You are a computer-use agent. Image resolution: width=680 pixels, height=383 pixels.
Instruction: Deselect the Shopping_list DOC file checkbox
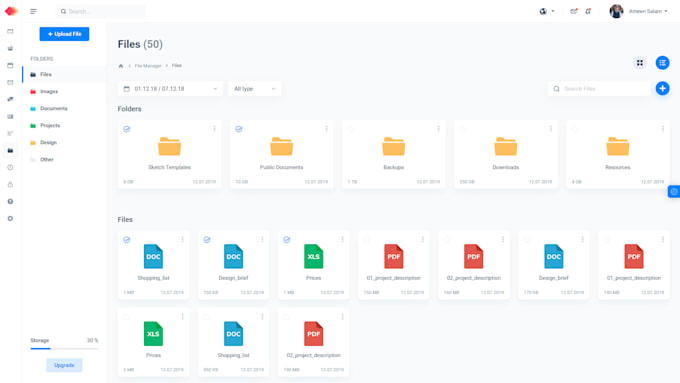point(127,239)
